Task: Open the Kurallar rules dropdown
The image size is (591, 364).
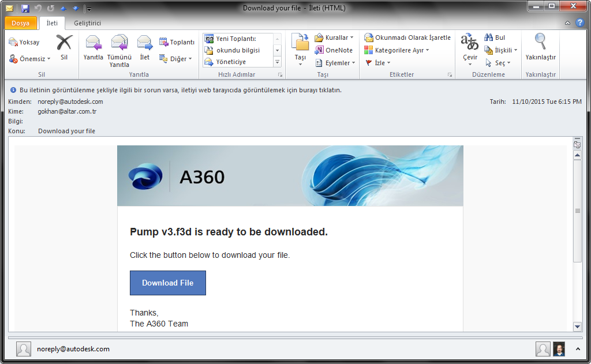Action: pos(334,37)
